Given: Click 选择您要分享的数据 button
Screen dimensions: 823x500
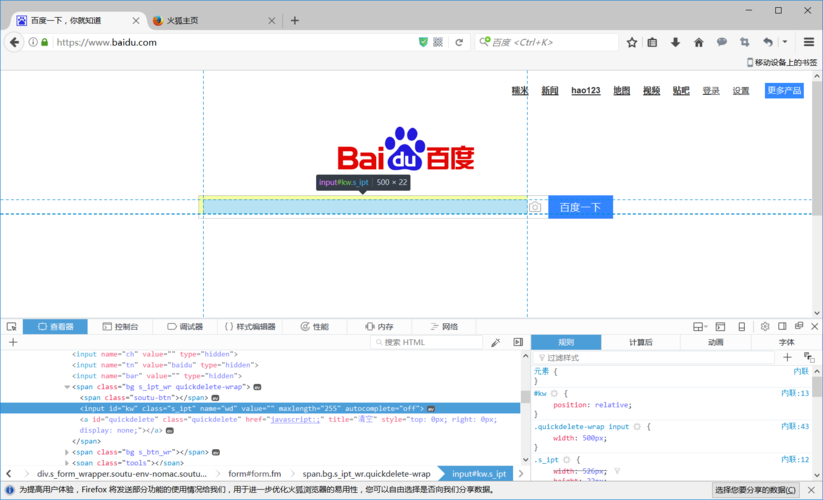Looking at the screenshot, I should coord(755,490).
